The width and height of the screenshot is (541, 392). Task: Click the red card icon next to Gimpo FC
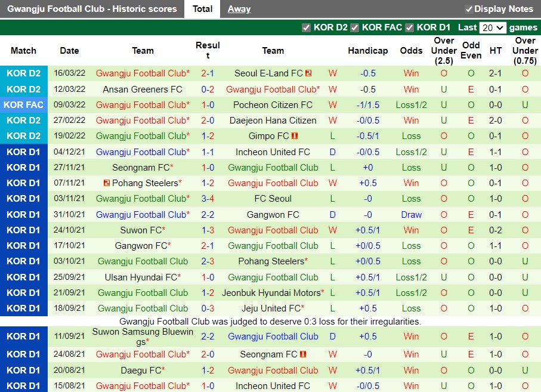point(295,135)
